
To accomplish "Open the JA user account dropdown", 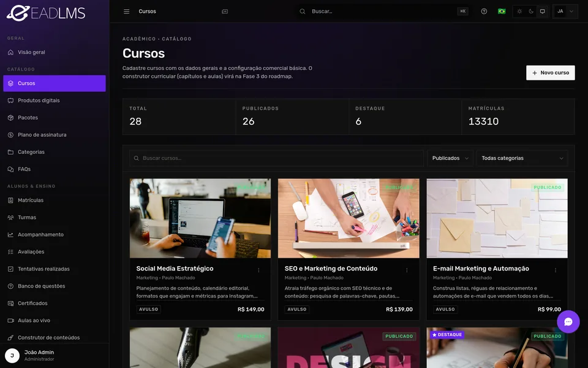I will (565, 11).
